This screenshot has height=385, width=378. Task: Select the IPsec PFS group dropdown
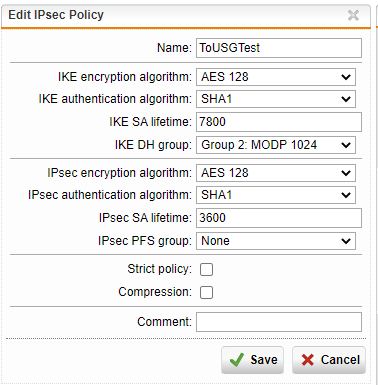click(276, 241)
